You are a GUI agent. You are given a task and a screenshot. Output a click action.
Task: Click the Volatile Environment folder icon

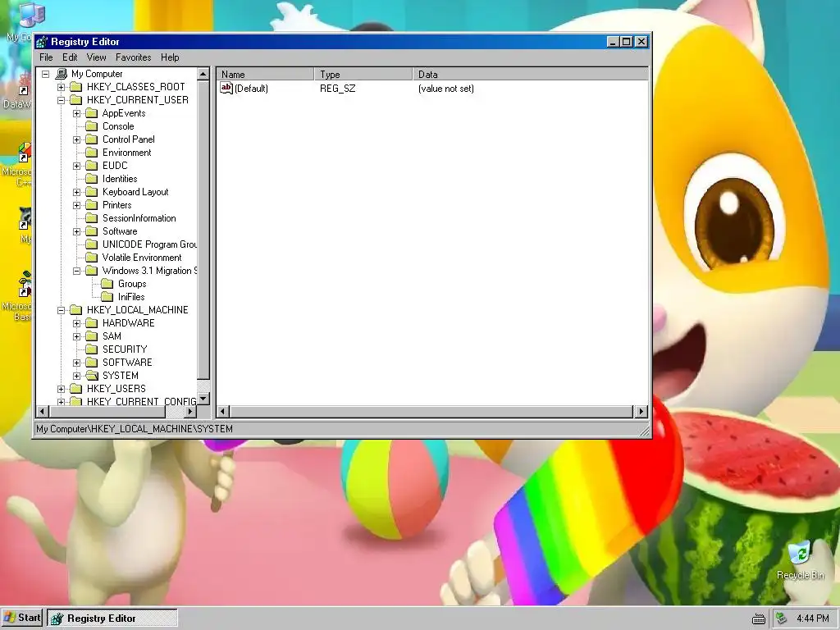tap(92, 258)
